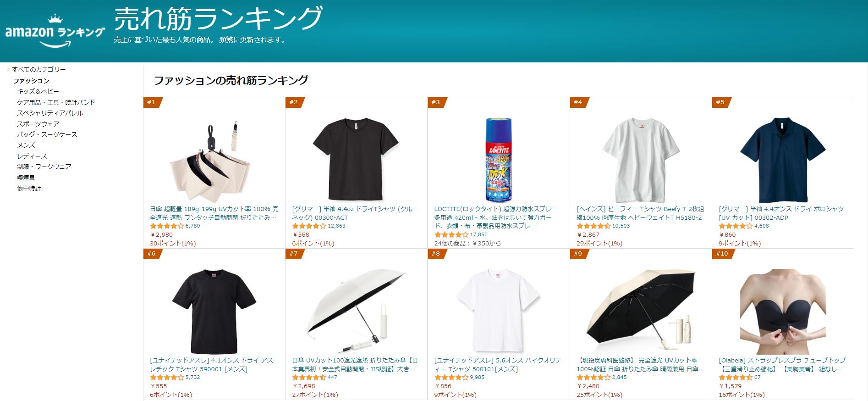This screenshot has height=401, width=868.
Task: Open the LOCTITE waterproof spray can image
Action: (498, 160)
